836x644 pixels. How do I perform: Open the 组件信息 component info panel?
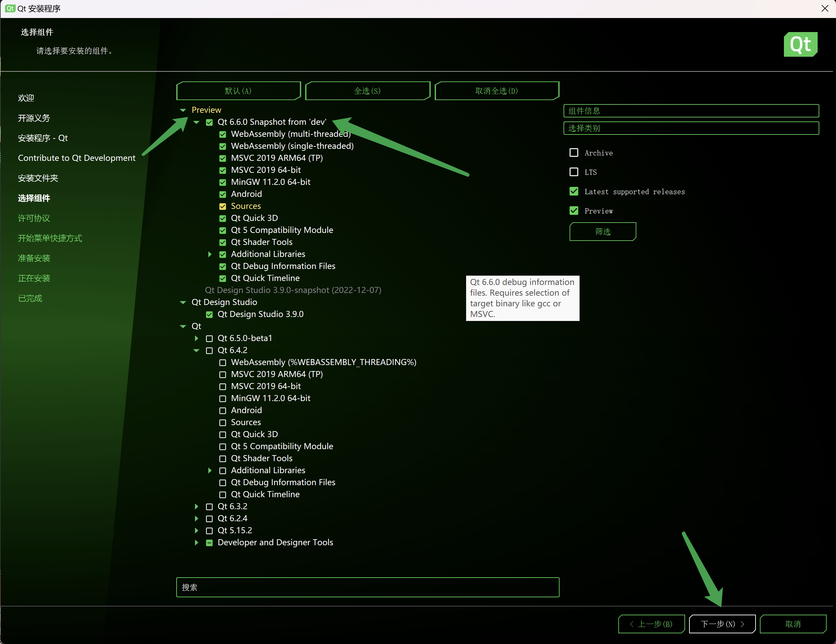click(691, 111)
